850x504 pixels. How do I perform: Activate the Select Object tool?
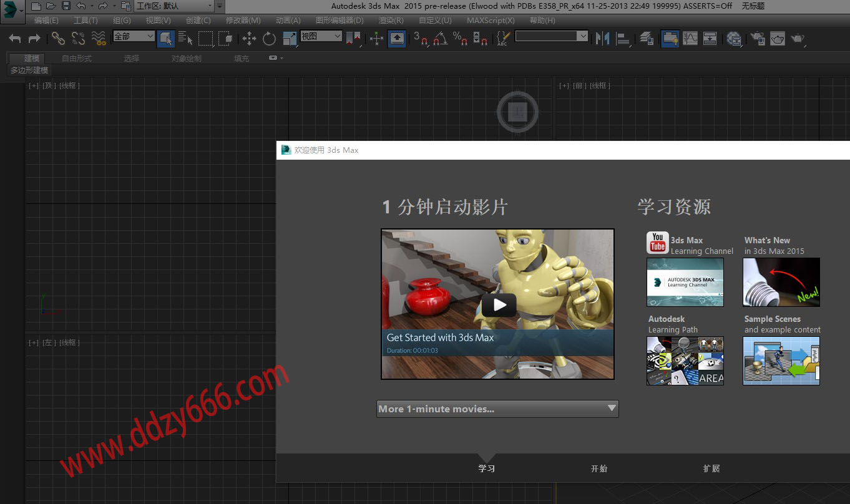(x=166, y=39)
